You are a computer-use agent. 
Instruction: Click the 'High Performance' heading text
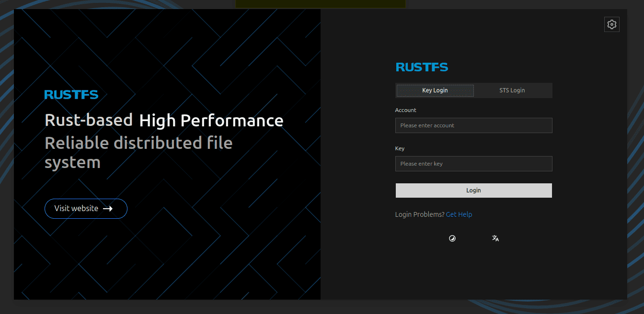click(x=211, y=120)
